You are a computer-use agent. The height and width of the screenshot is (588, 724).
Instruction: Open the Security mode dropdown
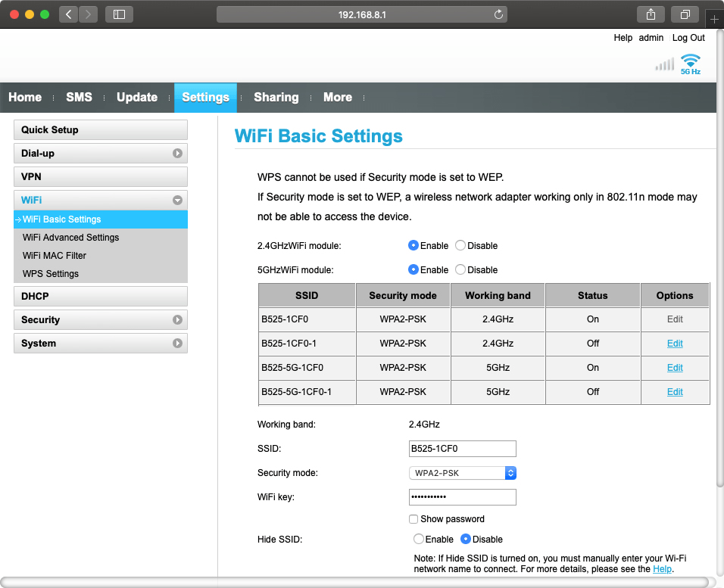click(x=463, y=473)
